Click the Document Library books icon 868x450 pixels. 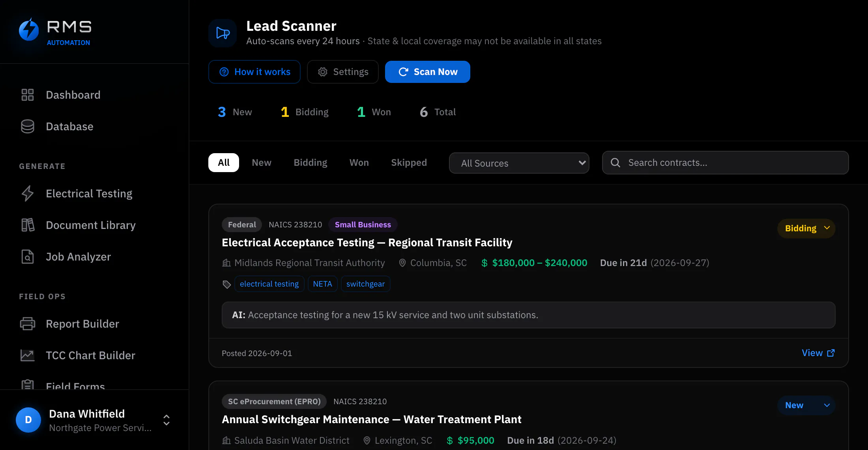coord(28,225)
